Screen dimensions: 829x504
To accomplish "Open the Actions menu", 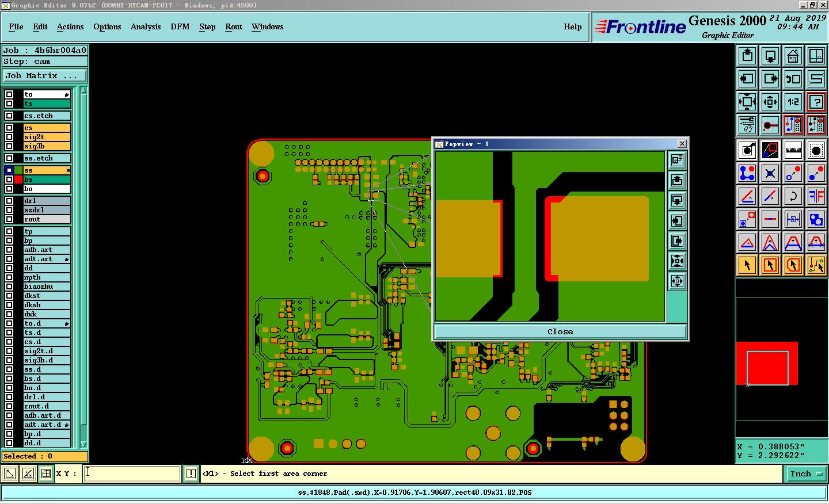I will click(x=70, y=26).
